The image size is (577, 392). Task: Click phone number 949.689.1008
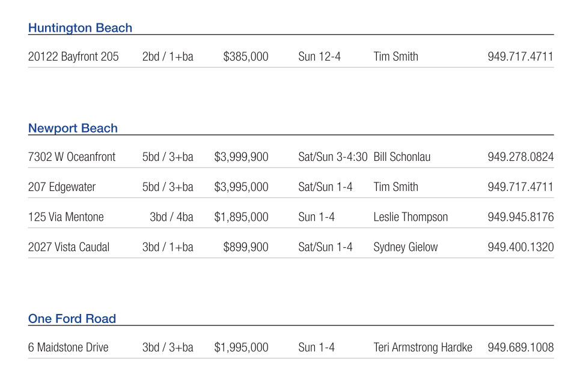click(521, 347)
